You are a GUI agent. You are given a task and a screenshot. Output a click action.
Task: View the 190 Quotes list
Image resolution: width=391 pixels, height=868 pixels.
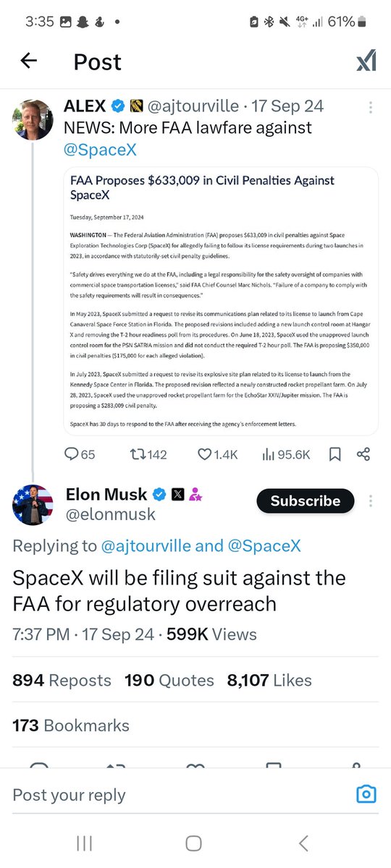(169, 680)
